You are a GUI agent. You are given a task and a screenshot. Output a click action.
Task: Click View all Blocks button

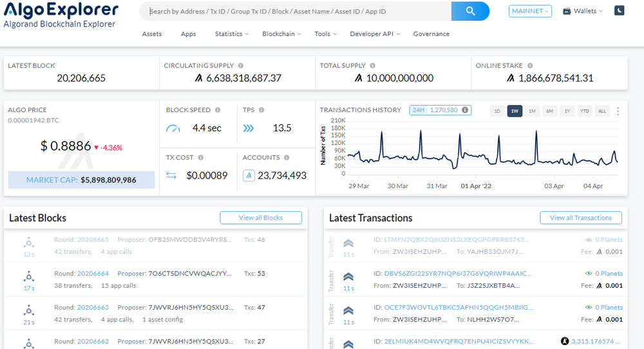pos(261,218)
